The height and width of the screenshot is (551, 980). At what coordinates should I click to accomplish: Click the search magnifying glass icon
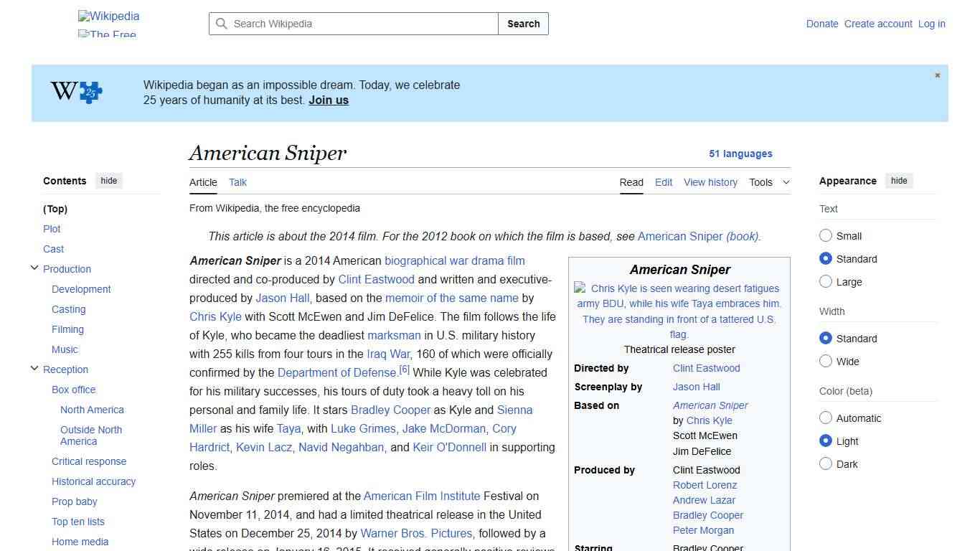(222, 24)
